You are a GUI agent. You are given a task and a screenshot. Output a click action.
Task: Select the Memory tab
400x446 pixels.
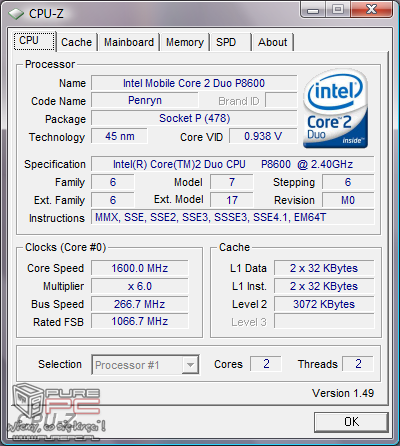(x=185, y=42)
